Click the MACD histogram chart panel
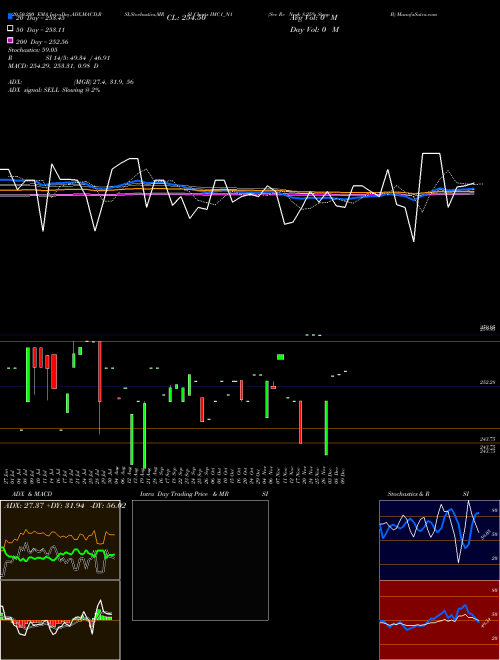 coord(60,620)
